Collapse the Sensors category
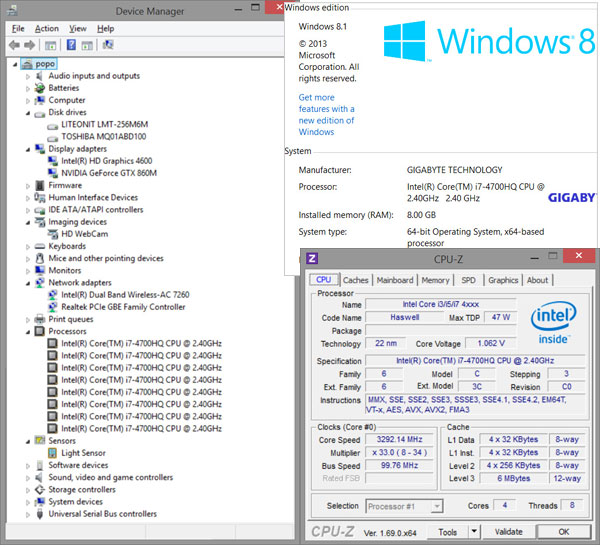Image resolution: width=600 pixels, height=547 pixels. [28, 441]
